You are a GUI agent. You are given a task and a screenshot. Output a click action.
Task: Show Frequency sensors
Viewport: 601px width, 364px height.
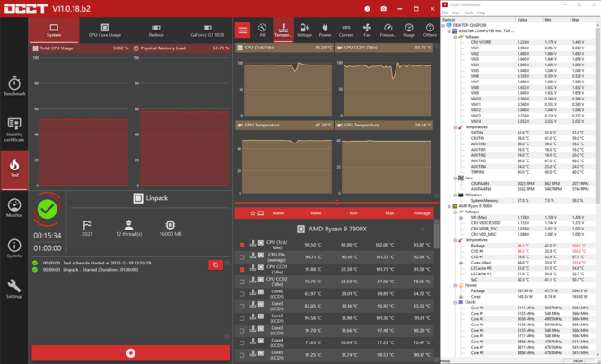(388, 30)
